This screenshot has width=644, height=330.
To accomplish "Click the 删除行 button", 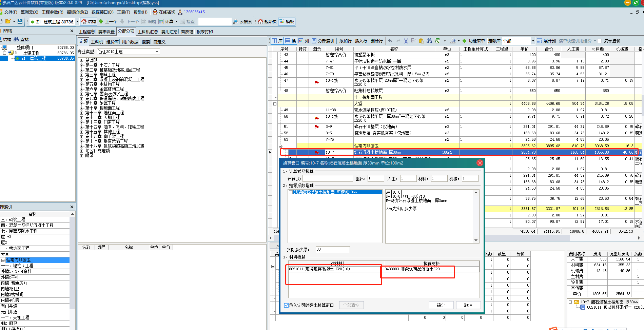I will coord(376,41).
